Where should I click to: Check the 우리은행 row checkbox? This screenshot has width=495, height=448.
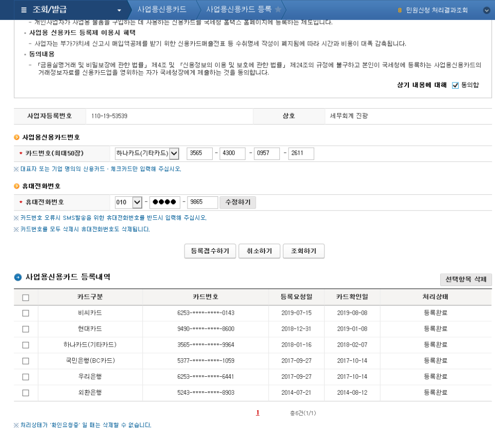point(26,377)
